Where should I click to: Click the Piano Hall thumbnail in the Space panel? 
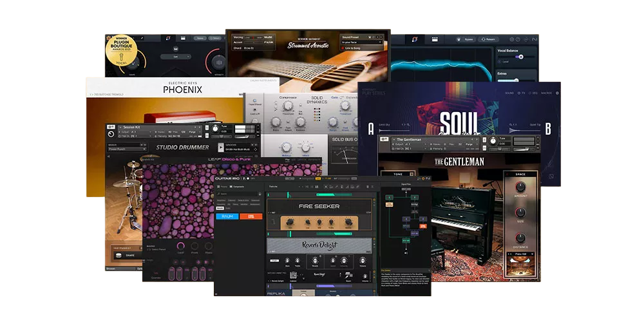[x=521, y=265]
